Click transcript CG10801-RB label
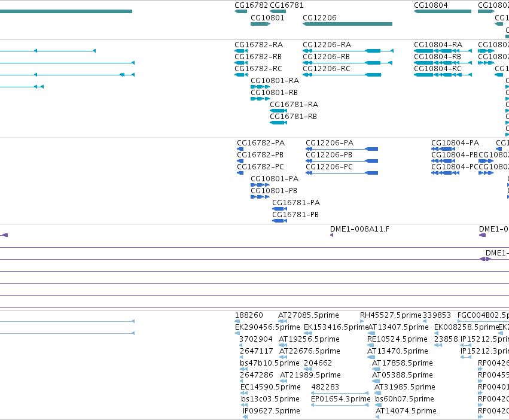Image resolution: width=509 pixels, height=420 pixels. [274, 93]
